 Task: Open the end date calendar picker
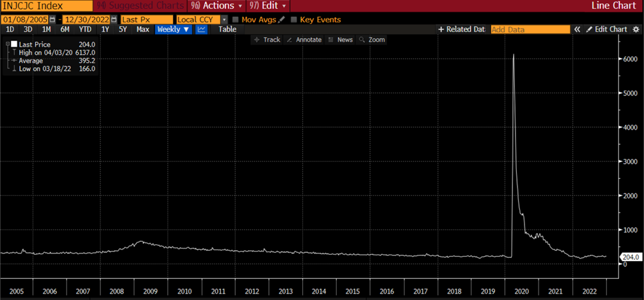[x=114, y=20]
